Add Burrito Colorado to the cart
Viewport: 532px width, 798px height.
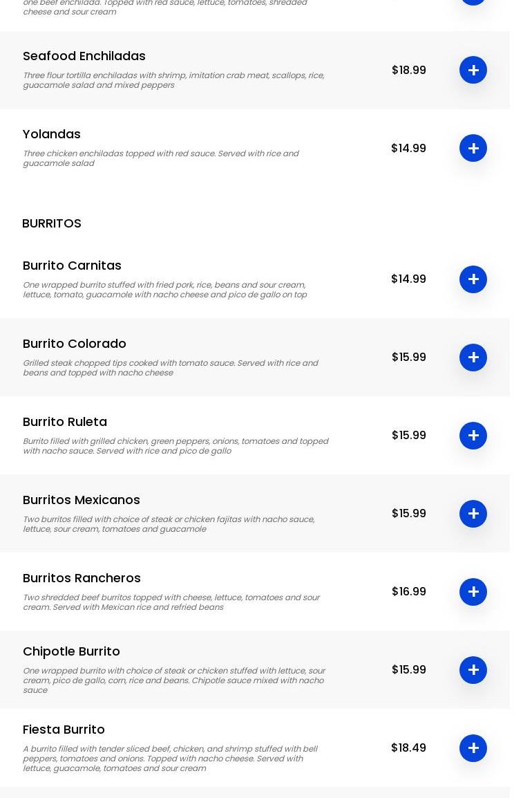473,358
